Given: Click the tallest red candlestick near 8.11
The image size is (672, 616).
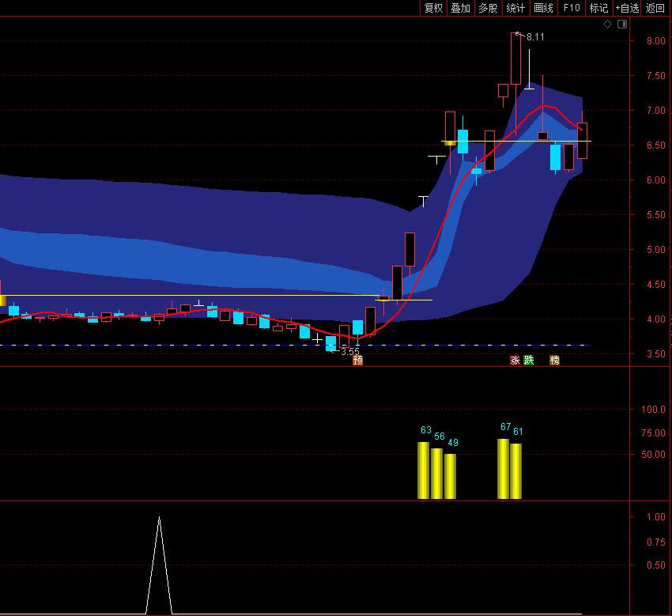Looking at the screenshot, I should pos(516,59).
